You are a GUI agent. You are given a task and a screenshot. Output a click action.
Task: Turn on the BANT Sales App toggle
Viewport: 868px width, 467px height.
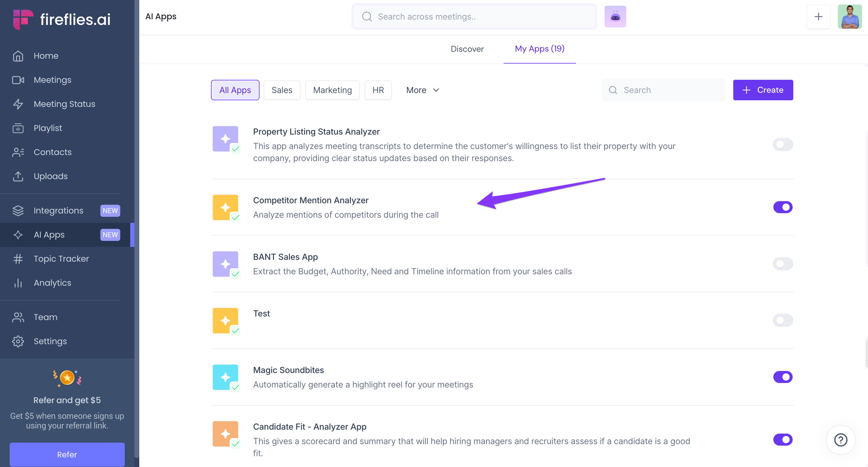pyautogui.click(x=782, y=264)
